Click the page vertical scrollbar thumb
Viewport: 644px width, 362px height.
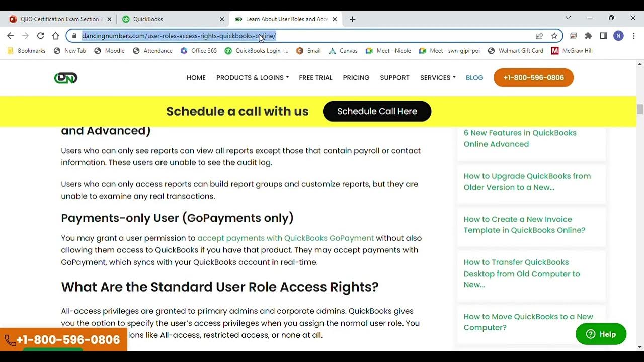point(640,109)
